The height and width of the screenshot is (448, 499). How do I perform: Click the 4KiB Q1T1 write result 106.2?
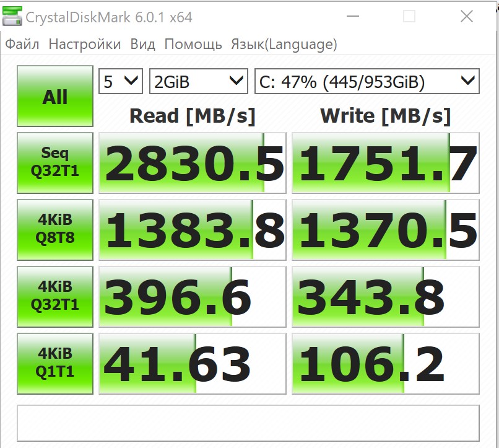click(386, 363)
